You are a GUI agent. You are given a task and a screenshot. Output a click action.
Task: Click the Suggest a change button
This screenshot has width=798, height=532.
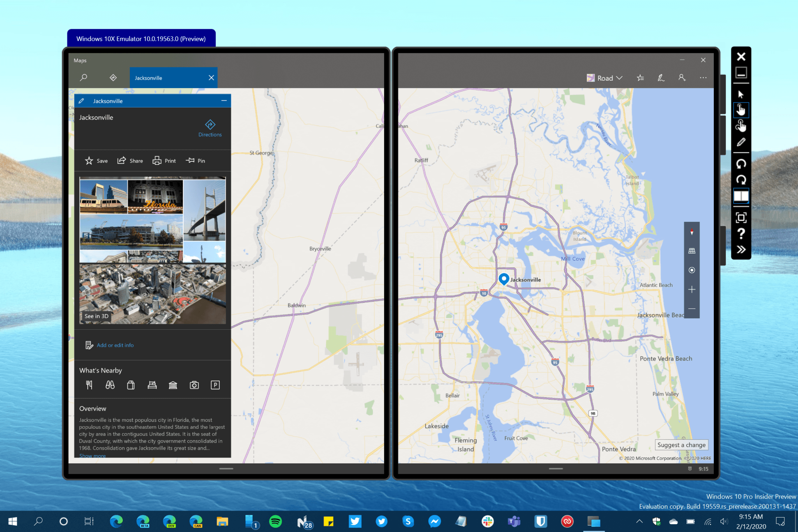tap(681, 445)
